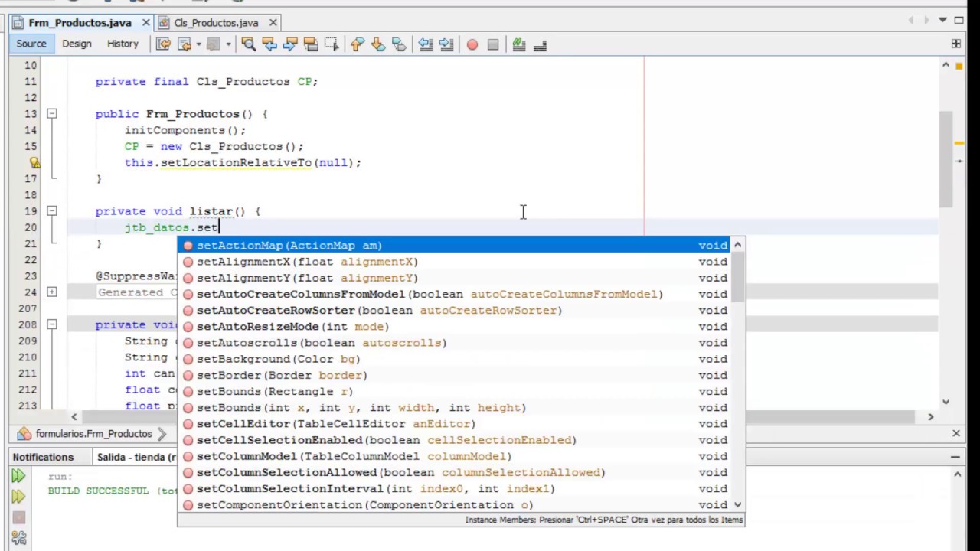Click the Re-run green arrows icon
Screen dimensions: 980x551
pyautogui.click(x=18, y=476)
